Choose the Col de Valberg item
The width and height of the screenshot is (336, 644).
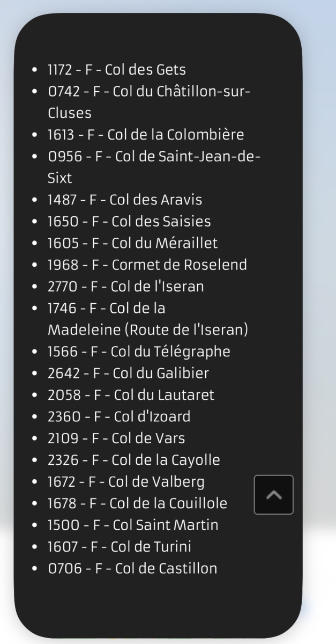(x=126, y=482)
